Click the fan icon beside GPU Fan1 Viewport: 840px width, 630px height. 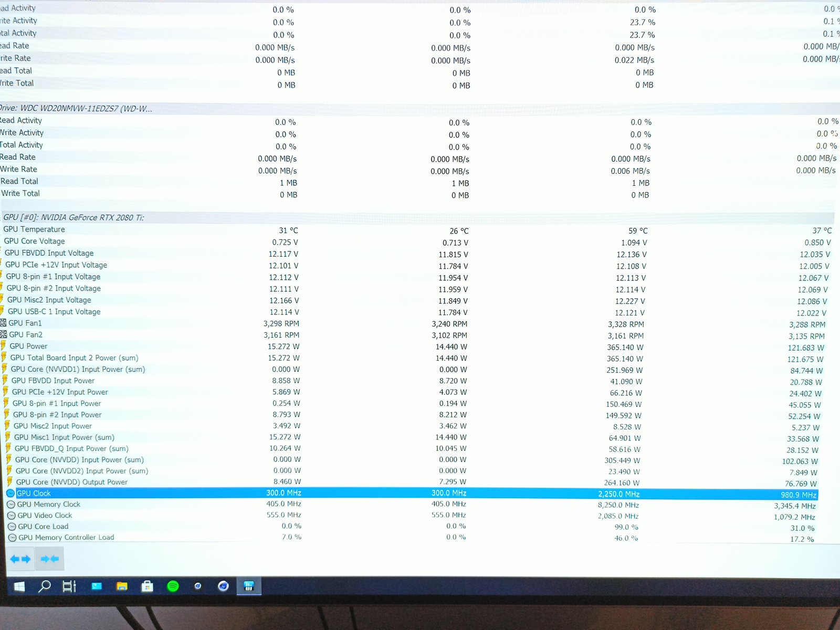[x=4, y=323]
